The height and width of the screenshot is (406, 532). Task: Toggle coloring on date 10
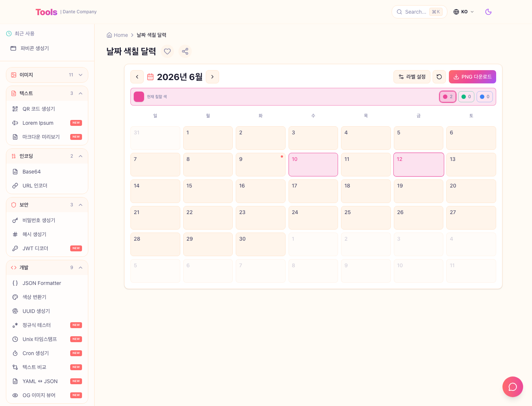(313, 165)
